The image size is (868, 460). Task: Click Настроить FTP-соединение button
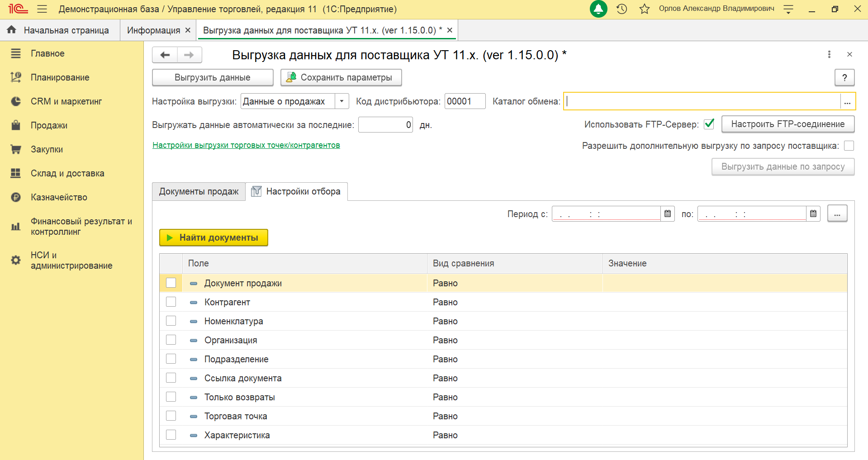[788, 124]
